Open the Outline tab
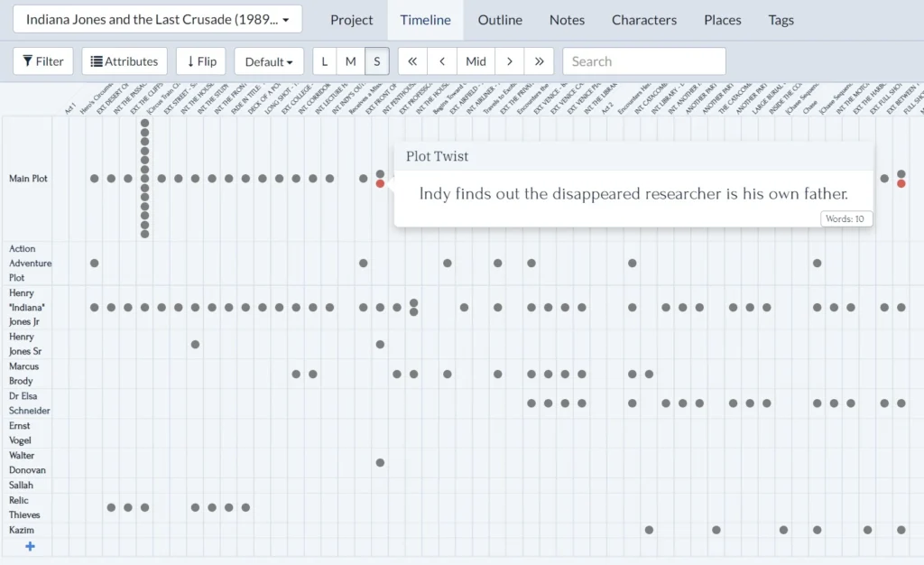924x565 pixels. 500,20
